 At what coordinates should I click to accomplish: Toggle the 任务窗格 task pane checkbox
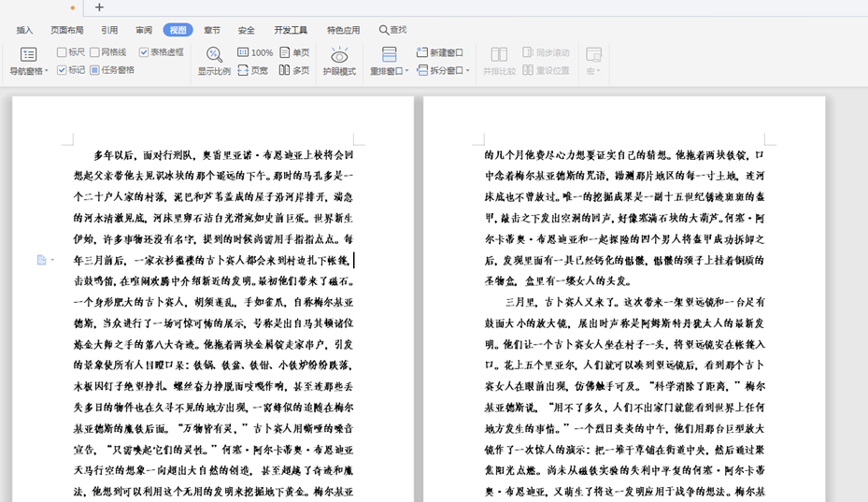[94, 70]
